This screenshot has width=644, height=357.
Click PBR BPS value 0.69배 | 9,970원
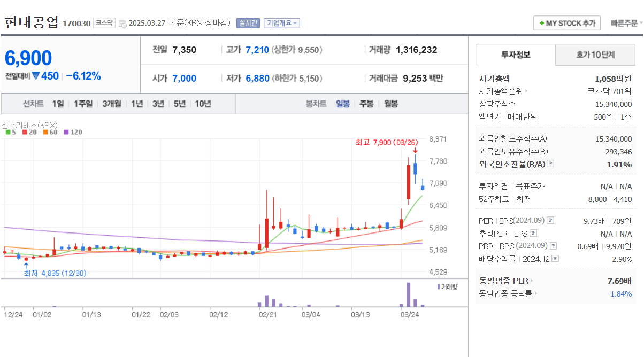point(605,246)
